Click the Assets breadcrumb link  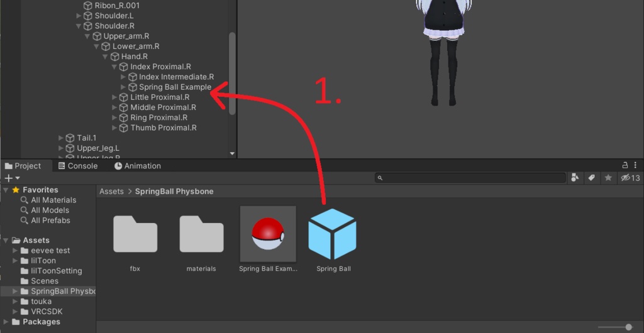[x=111, y=192]
